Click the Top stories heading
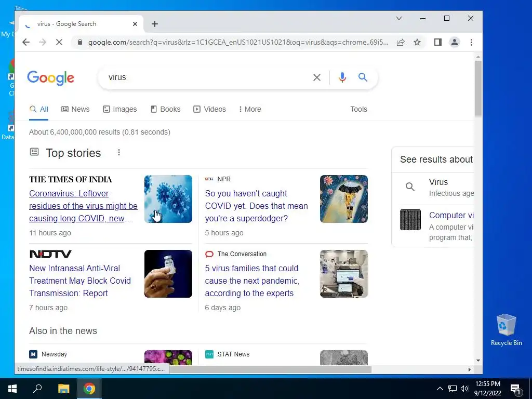Image resolution: width=532 pixels, height=399 pixels. 73,153
